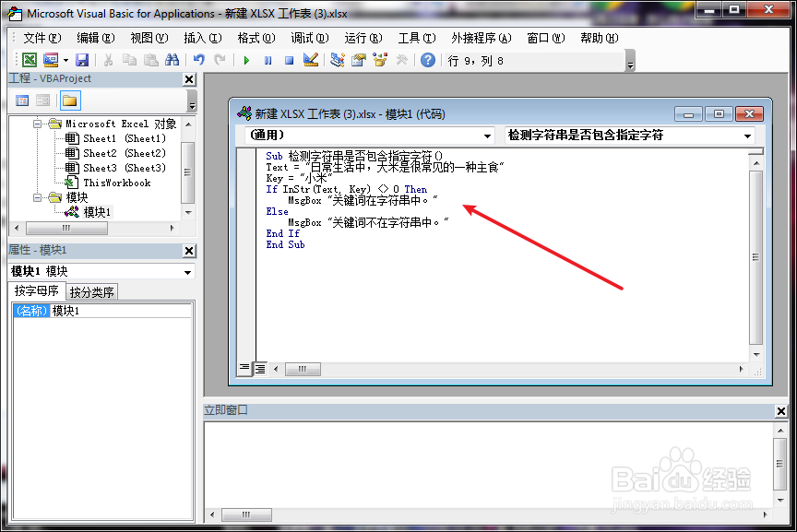
Task: Open the 视图(V) menu
Action: click(x=149, y=38)
